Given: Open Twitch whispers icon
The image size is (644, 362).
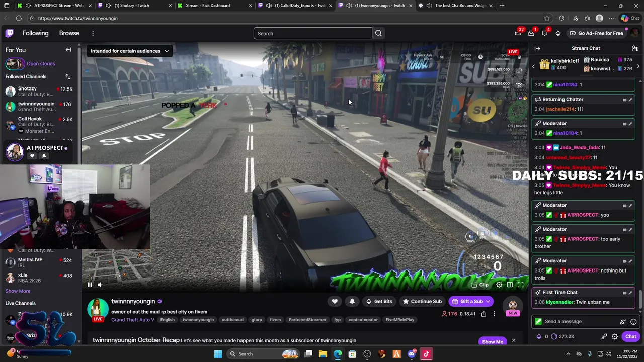Looking at the screenshot, I should 545,33.
